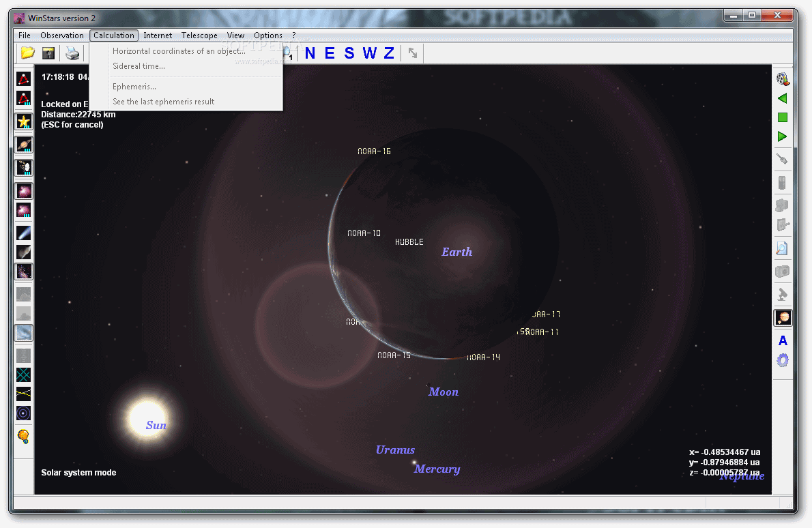The image size is (812, 528).
Task: Toggle Milky Way display icon
Action: [24, 272]
